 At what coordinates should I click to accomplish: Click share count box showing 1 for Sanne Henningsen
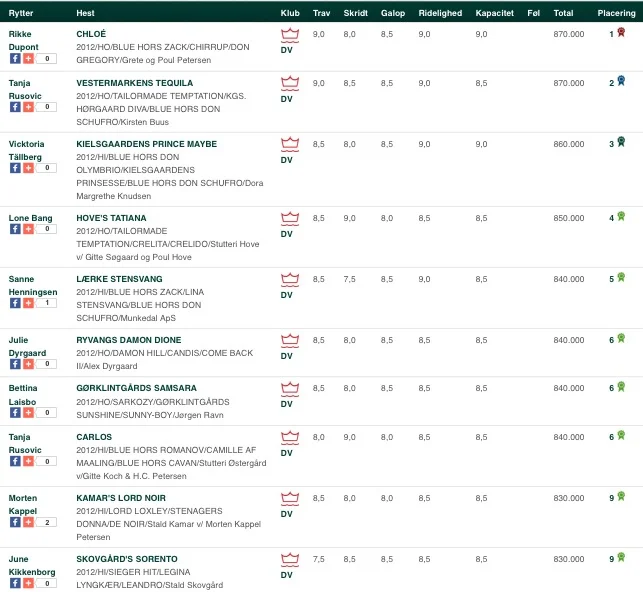click(x=47, y=303)
